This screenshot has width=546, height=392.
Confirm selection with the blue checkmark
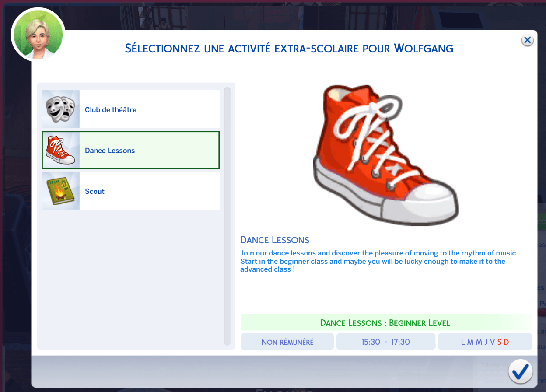[x=520, y=372]
